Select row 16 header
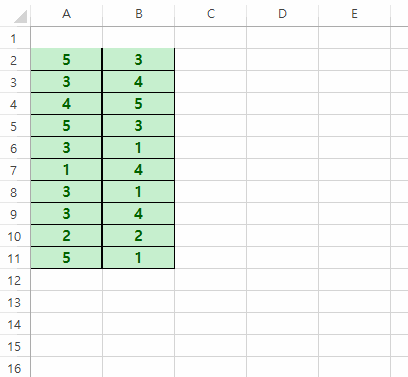The image size is (408, 377). 15,367
